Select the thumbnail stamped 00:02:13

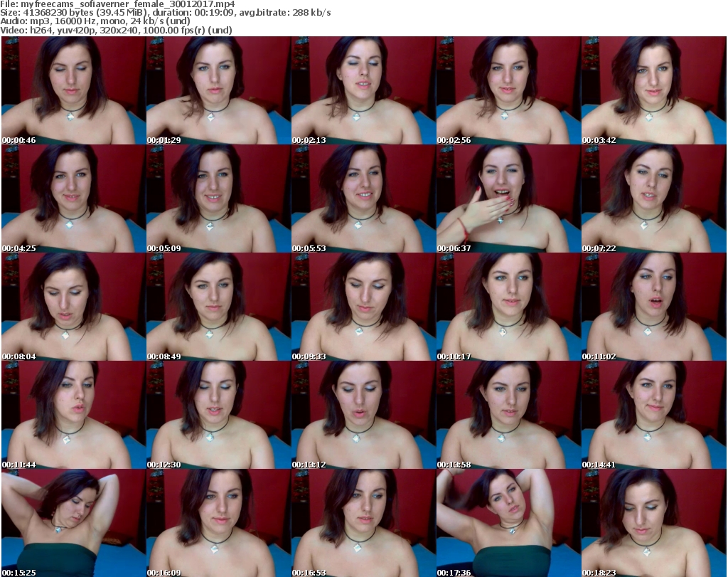coord(363,90)
